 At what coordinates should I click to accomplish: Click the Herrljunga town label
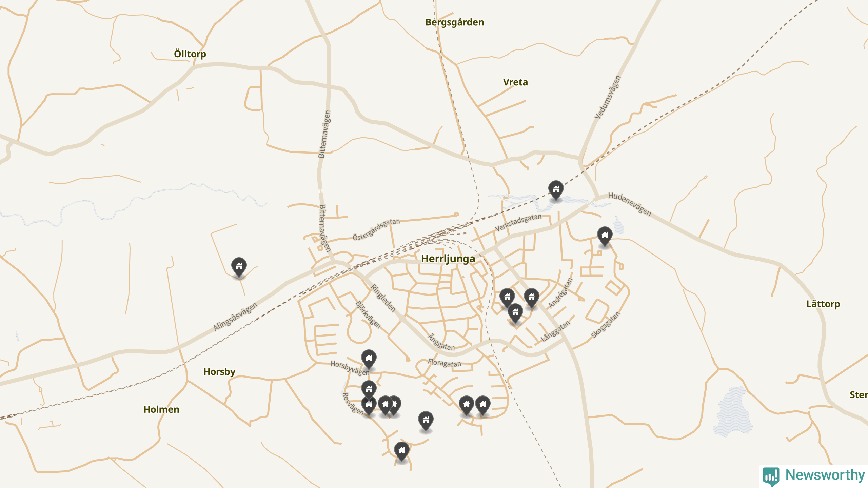[x=448, y=259]
